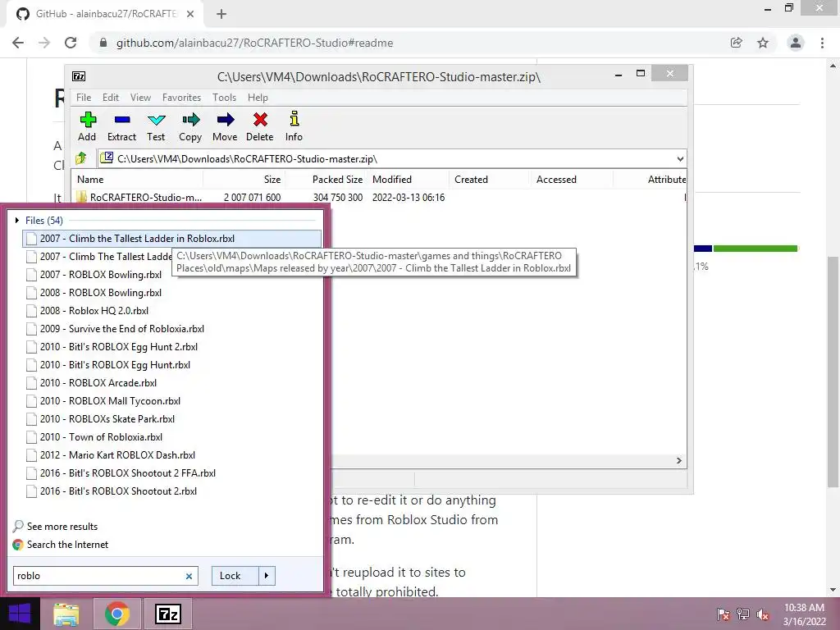Collapse the Files (54) group triangle
The height and width of the screenshot is (630, 840).
(x=17, y=220)
